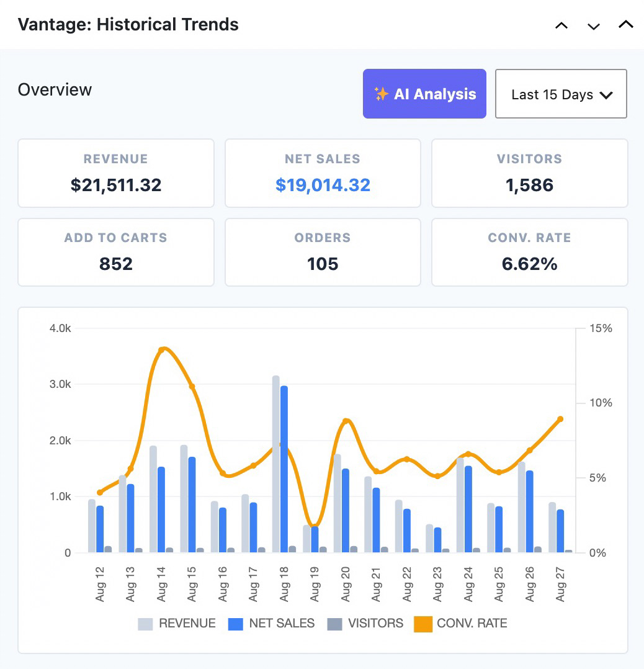Screen dimensions: 644x669
Task: Click the Aug 12 conversion rate point
Action: click(100, 492)
